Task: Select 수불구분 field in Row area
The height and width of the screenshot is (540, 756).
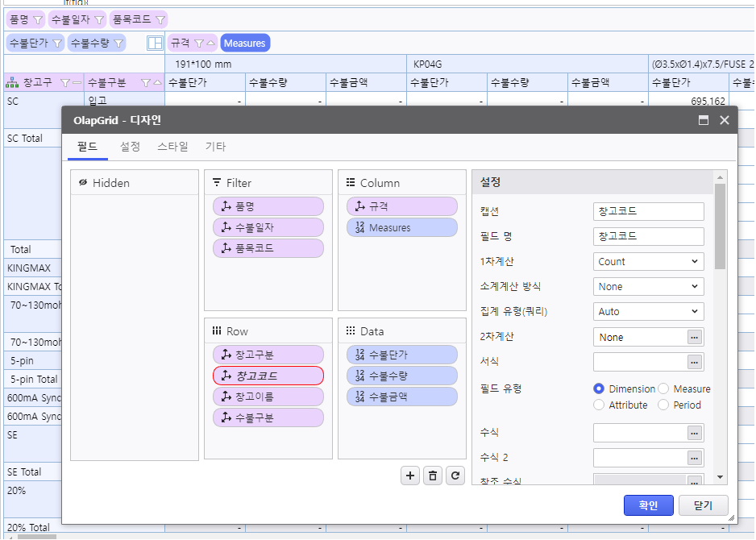Action: tap(268, 417)
